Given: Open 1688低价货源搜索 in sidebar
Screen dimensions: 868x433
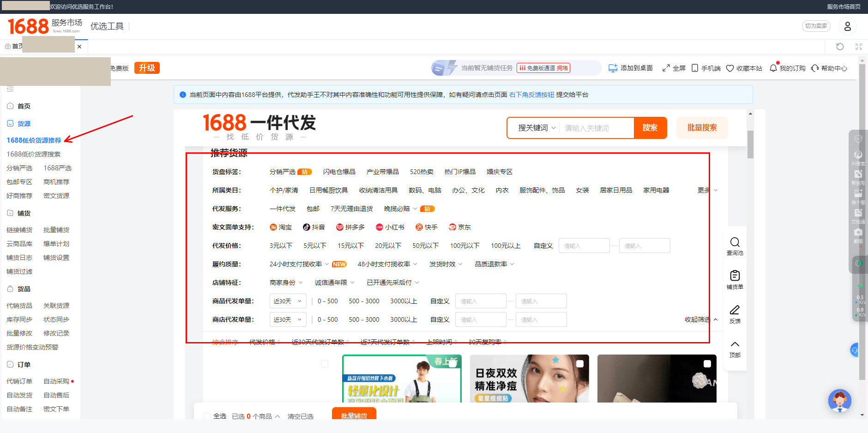Looking at the screenshot, I should (33, 154).
